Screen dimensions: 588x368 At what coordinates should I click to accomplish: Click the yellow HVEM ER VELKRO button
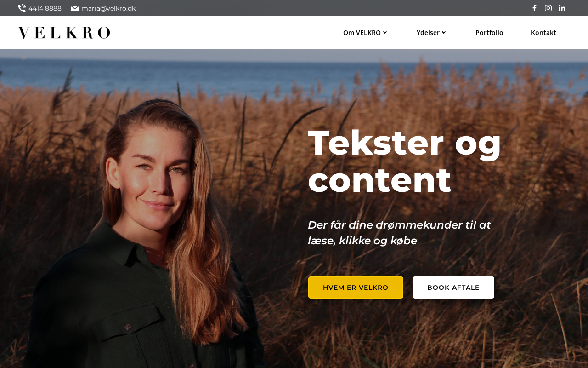click(x=356, y=287)
